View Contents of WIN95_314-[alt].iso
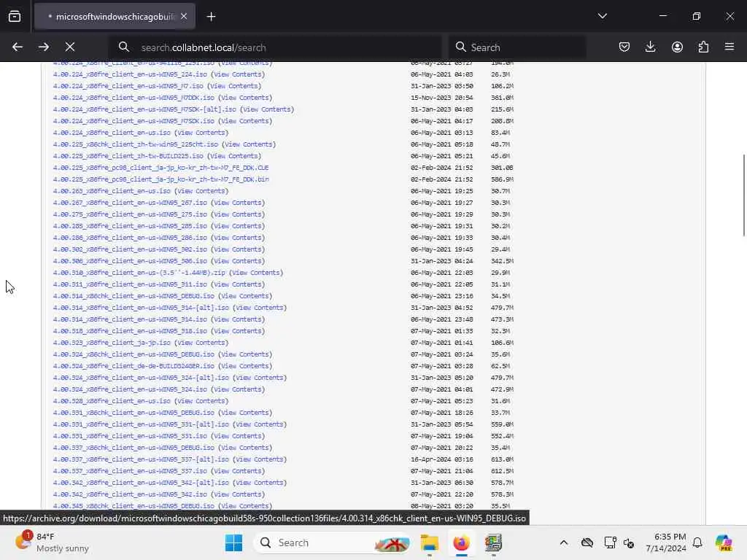Image resolution: width=747 pixels, height=560 pixels. [x=260, y=308]
